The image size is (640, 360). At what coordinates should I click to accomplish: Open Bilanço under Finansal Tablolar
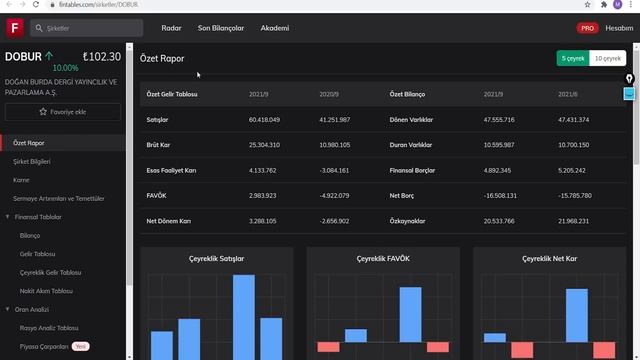(30, 236)
